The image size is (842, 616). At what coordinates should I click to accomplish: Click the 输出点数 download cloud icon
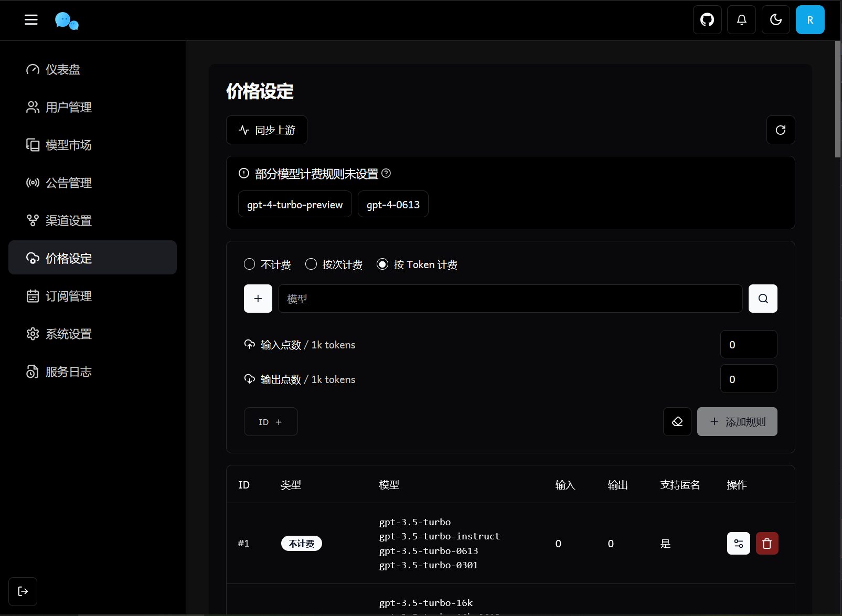(x=250, y=379)
